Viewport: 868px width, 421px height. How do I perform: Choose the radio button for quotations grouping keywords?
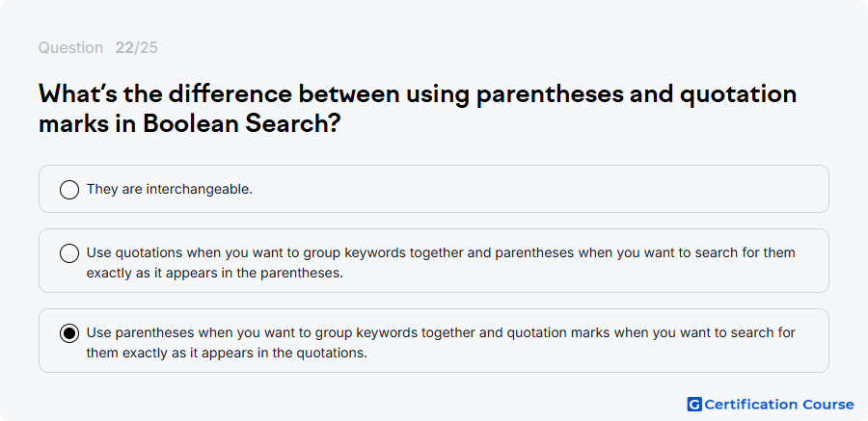[69, 253]
